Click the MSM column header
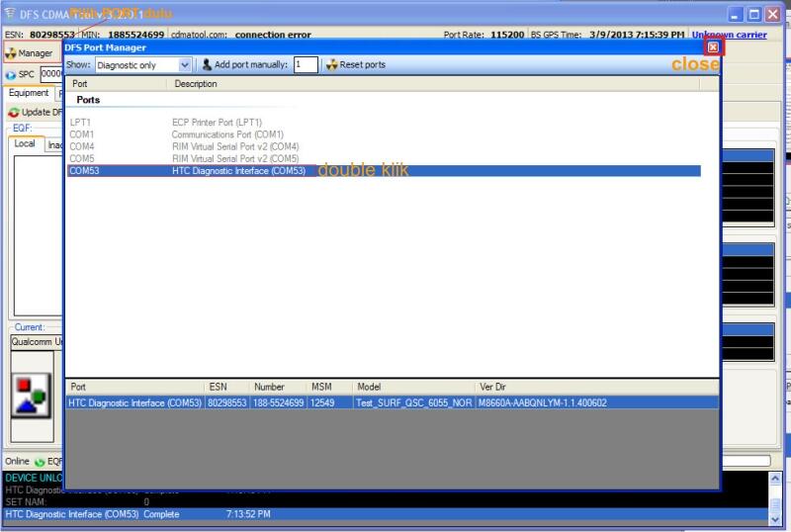 tap(329, 388)
